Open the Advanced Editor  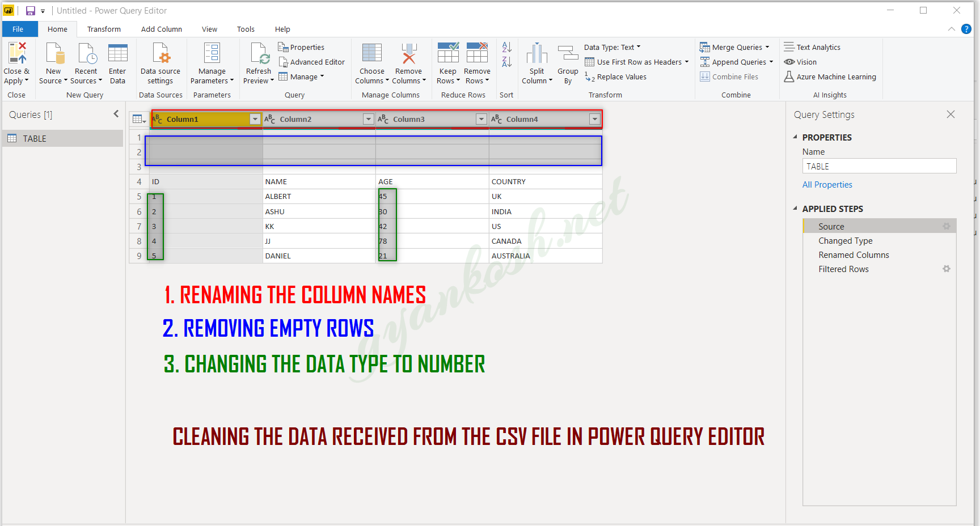[311, 62]
